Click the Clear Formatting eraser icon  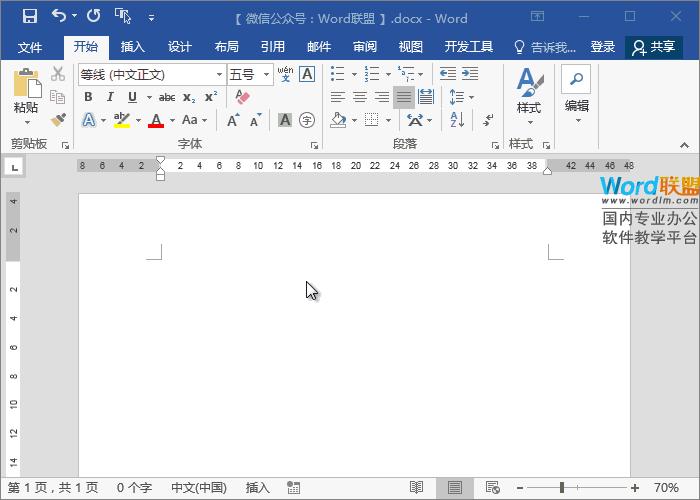tap(241, 97)
